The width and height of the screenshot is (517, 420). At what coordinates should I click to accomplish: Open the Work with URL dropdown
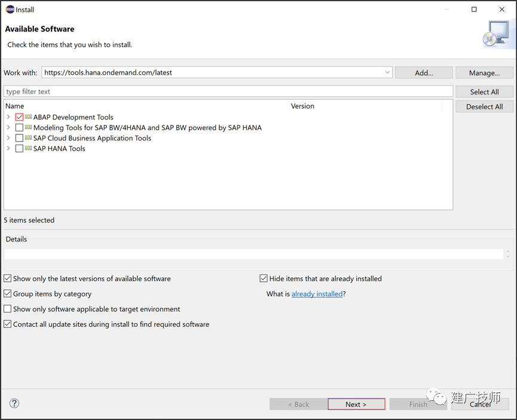pos(387,72)
